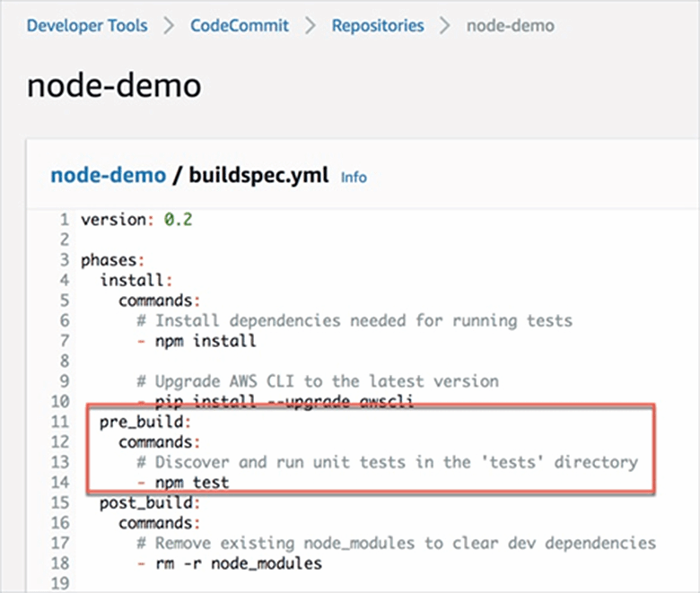Click the chevron after Repositories breadcrumb

pyautogui.click(x=444, y=25)
